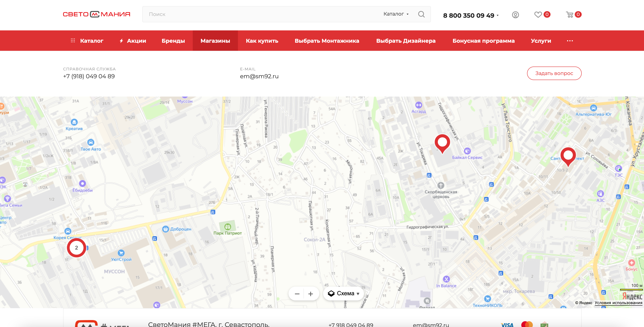Open the Условия использования link
Screen dimensions: 644x327
618,303
